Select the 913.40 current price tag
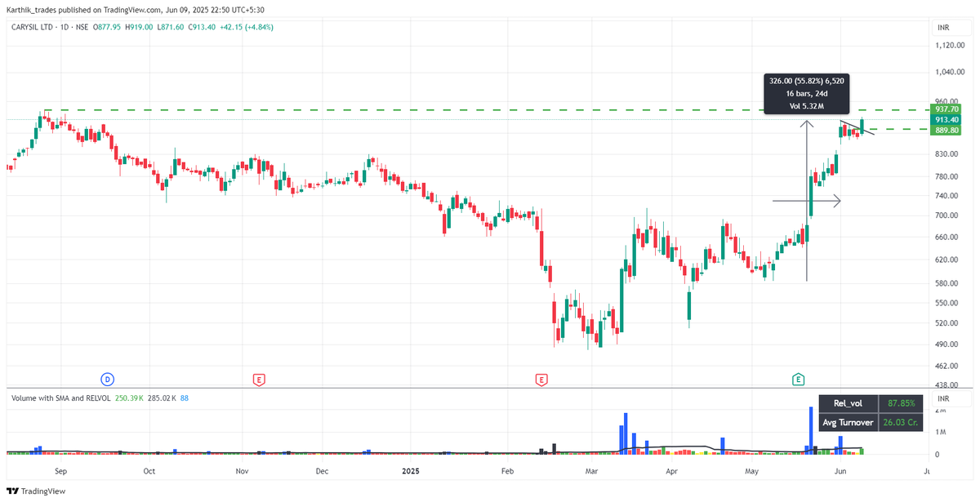 tap(947, 119)
